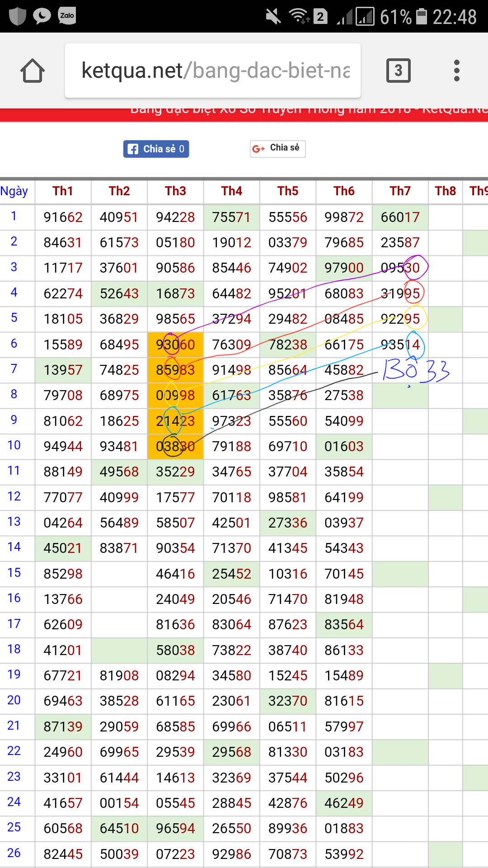The image size is (488, 868).
Task: Select the Th3 column header
Action: coord(175,191)
